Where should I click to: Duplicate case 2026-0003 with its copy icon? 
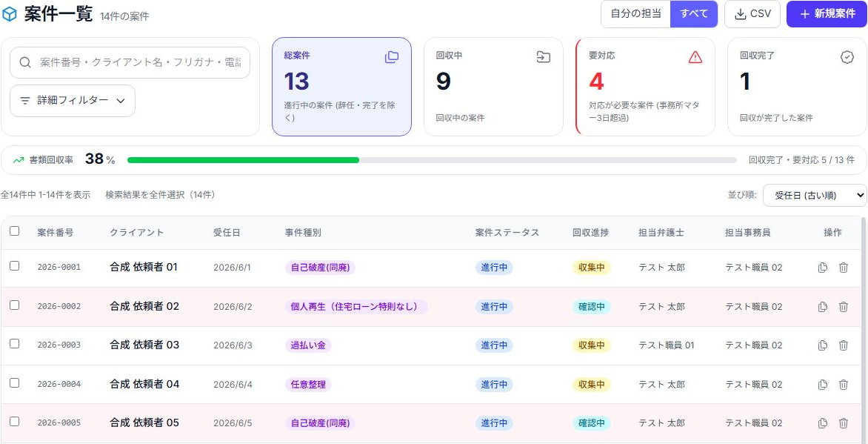[x=823, y=345]
